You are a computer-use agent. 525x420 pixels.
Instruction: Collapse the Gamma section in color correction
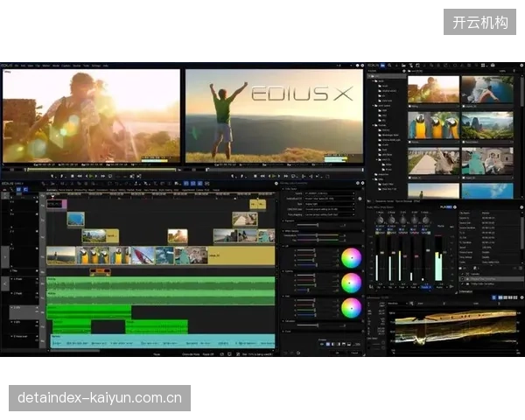283,271
